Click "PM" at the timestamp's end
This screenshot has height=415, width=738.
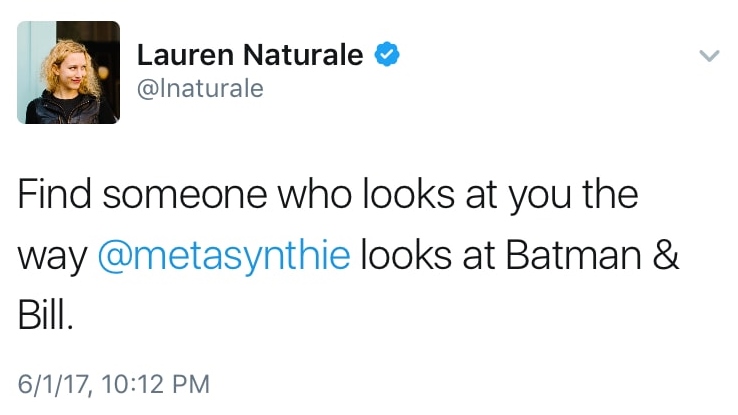click(191, 383)
